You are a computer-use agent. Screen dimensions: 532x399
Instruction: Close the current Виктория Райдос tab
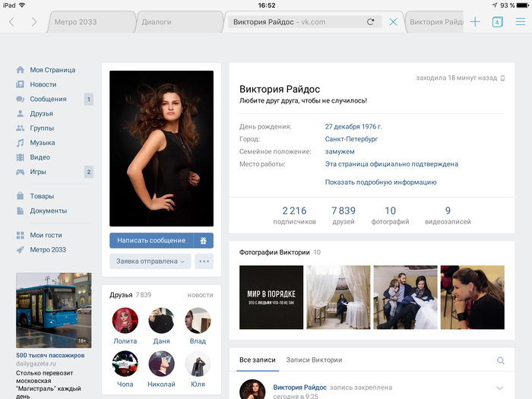(393, 22)
